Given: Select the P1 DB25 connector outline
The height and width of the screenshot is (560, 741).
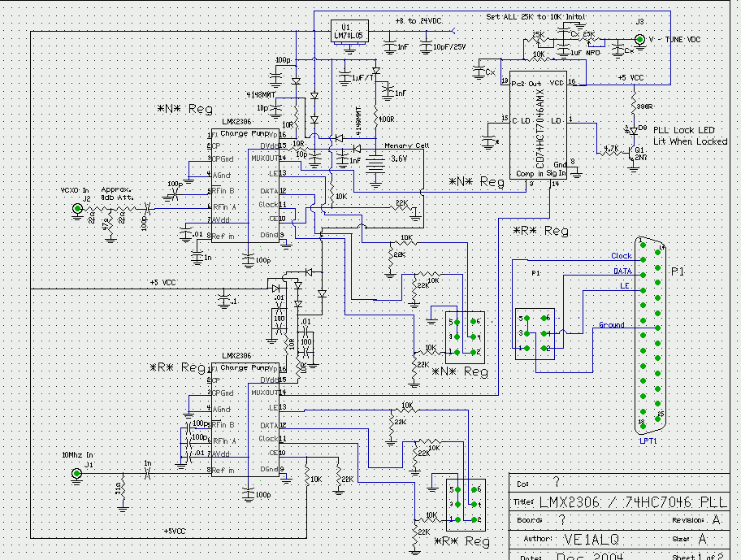Looking at the screenshot, I should 650,335.
